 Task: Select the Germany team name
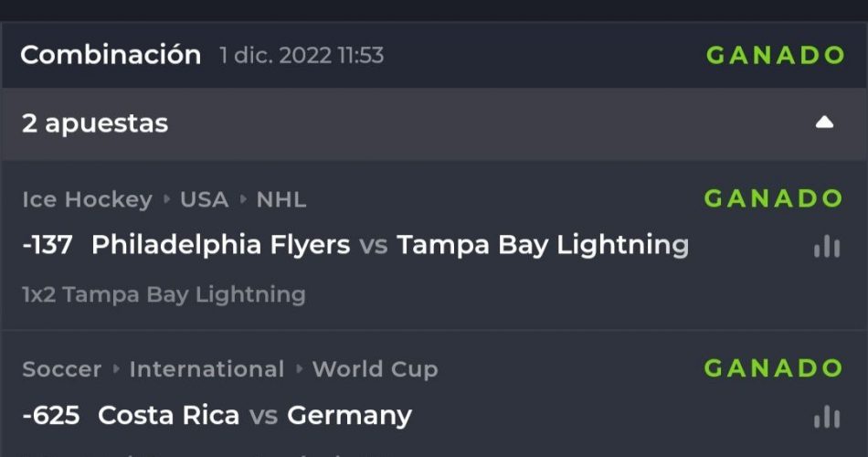click(349, 415)
